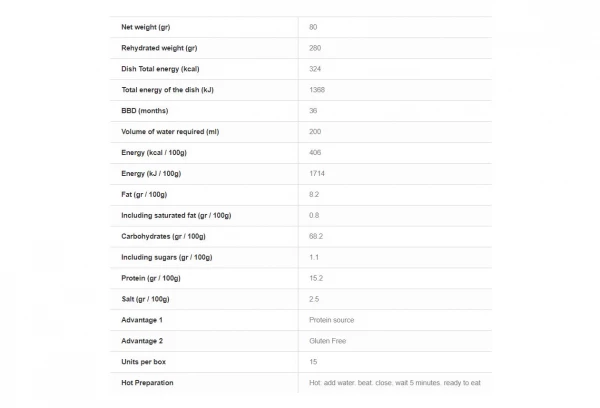This screenshot has width=600, height=408.
Task: Click the "BBD (months)" row label
Action: tap(144, 110)
